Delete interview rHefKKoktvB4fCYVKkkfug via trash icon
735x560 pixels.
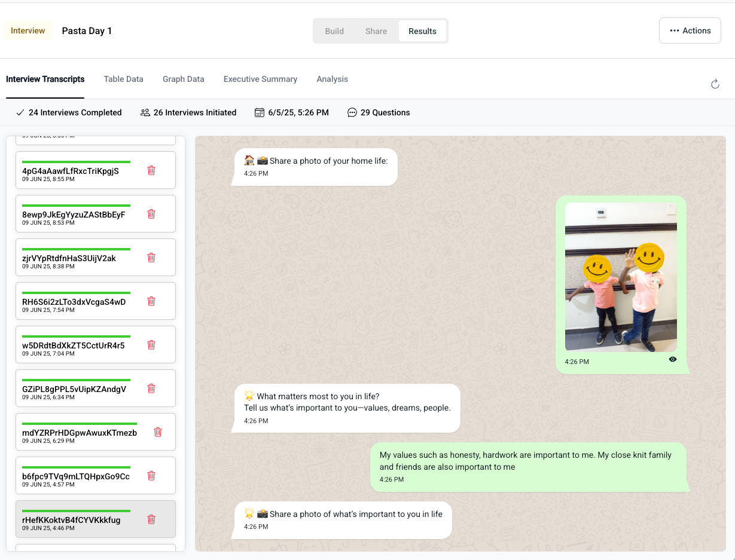(151, 519)
